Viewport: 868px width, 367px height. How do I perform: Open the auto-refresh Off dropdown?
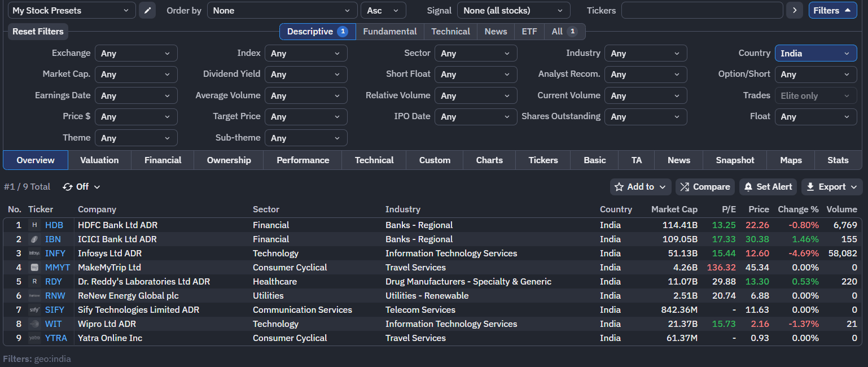click(82, 187)
